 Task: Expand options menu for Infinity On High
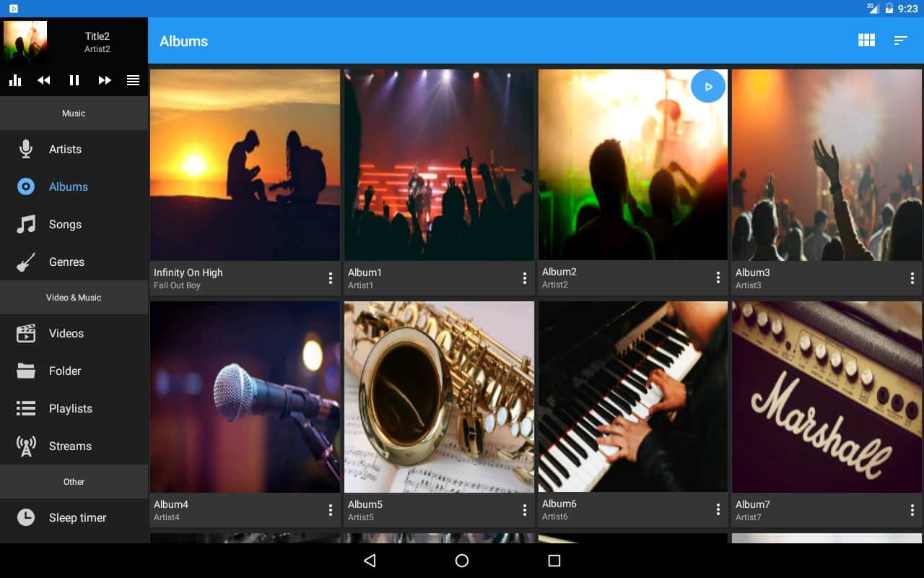click(x=331, y=278)
